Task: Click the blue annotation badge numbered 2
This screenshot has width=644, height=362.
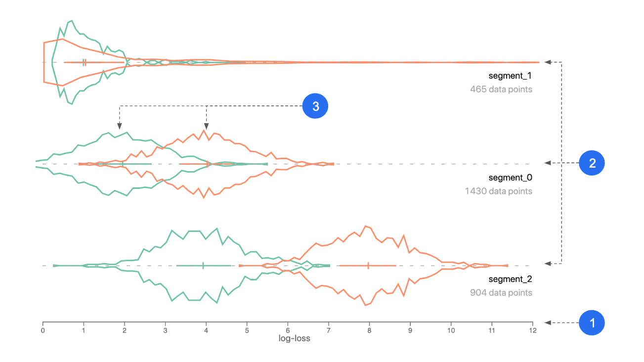Action: (x=592, y=163)
